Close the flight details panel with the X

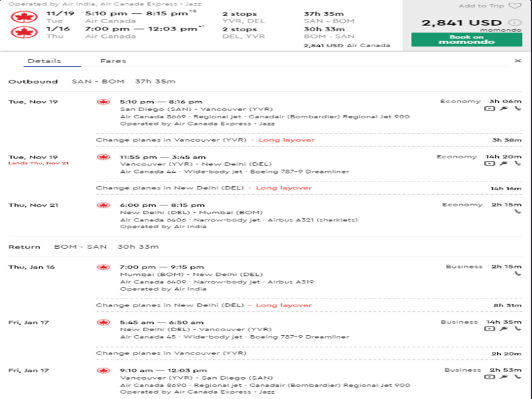(x=517, y=61)
